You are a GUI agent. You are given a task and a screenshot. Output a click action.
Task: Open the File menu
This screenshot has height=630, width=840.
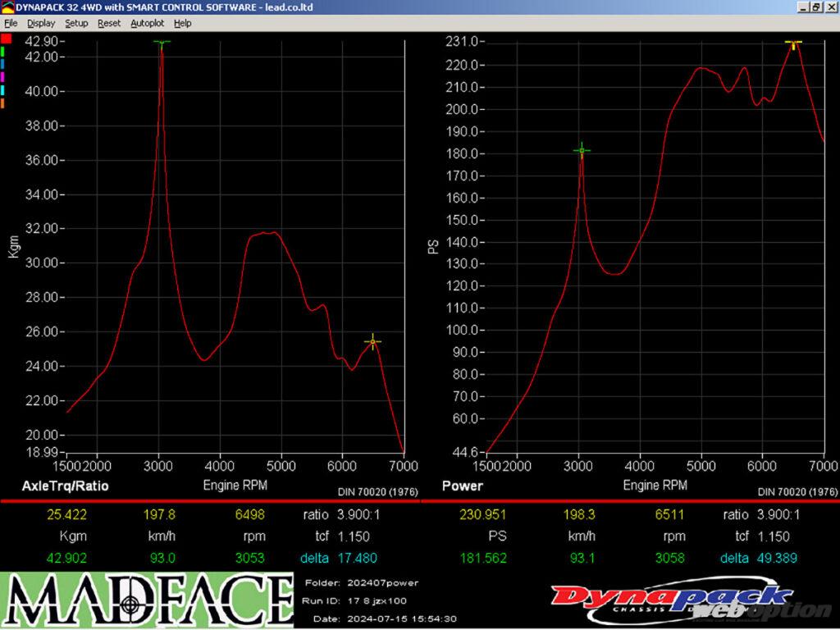(x=11, y=23)
